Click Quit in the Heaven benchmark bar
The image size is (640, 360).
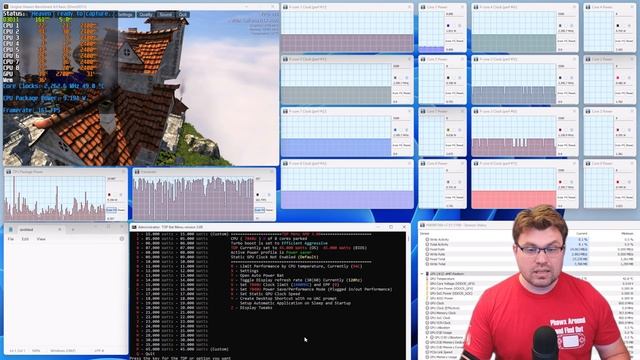(x=182, y=15)
